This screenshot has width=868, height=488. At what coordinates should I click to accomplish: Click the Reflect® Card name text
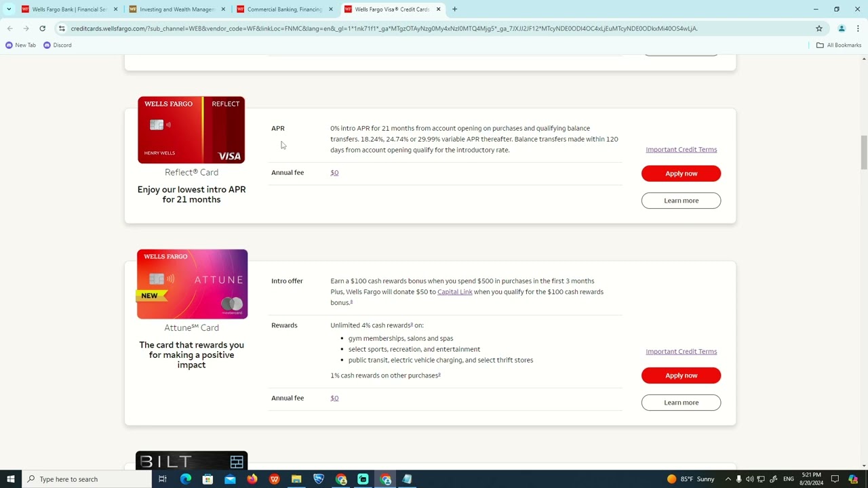click(x=191, y=172)
